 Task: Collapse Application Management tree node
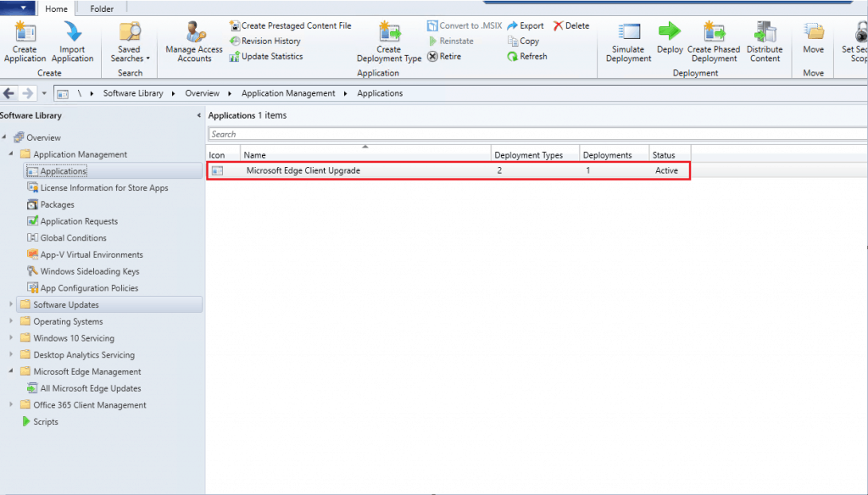10,154
